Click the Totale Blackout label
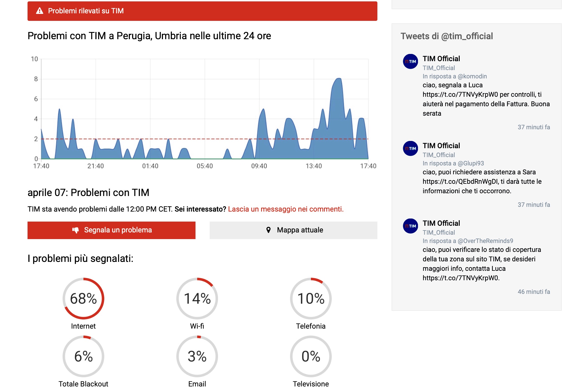 pyautogui.click(x=83, y=384)
